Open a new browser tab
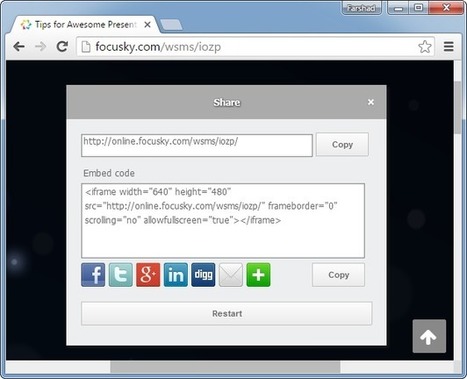Screen dimensions: 467x379 pos(171,25)
